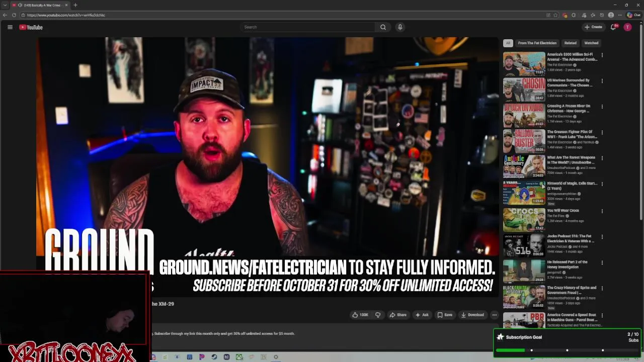
Task: Select the Watched filter chip
Action: [x=591, y=43]
